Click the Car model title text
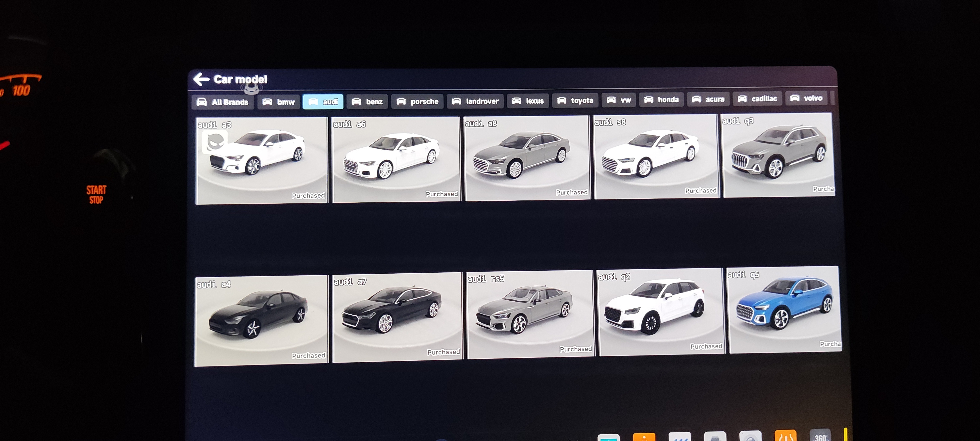980x441 pixels. [x=240, y=79]
